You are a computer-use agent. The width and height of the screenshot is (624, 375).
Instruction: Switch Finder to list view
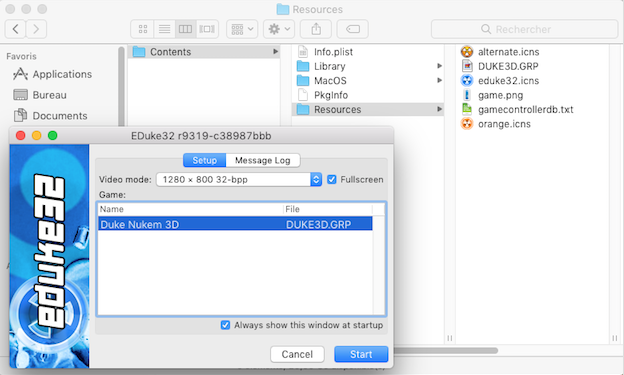[164, 29]
